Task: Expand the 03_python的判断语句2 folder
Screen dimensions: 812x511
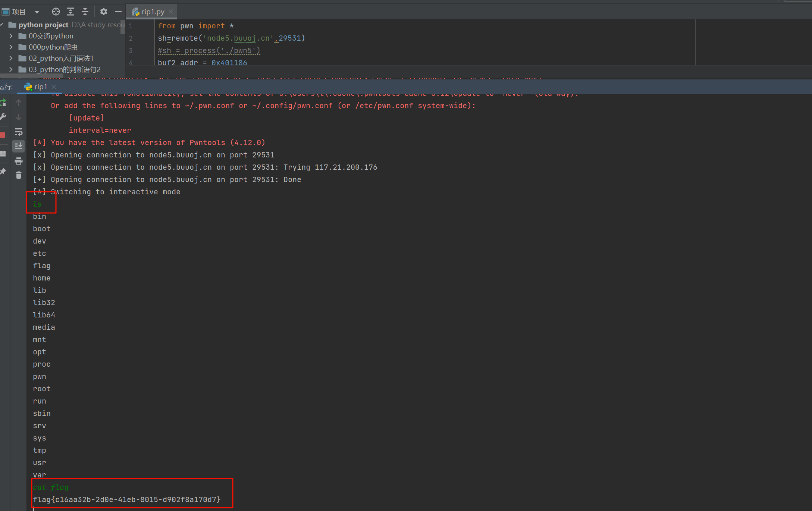Action: (11, 69)
